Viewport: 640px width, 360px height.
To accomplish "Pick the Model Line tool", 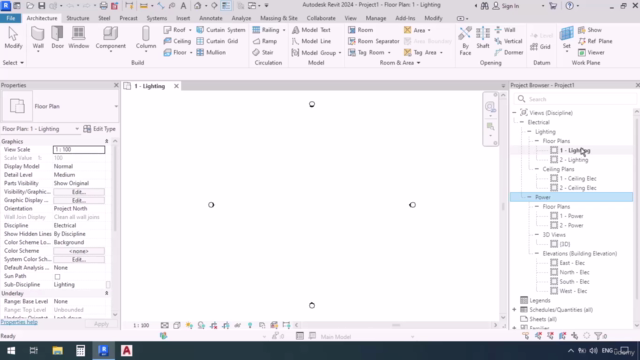I will (311, 41).
